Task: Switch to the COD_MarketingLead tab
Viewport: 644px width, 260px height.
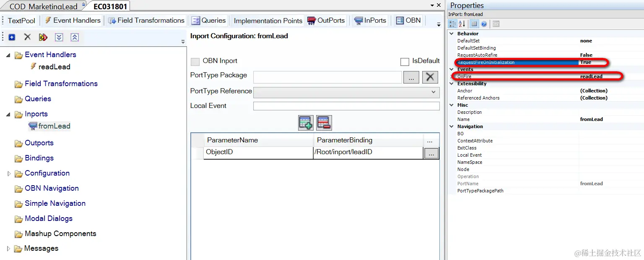Action: point(43,6)
